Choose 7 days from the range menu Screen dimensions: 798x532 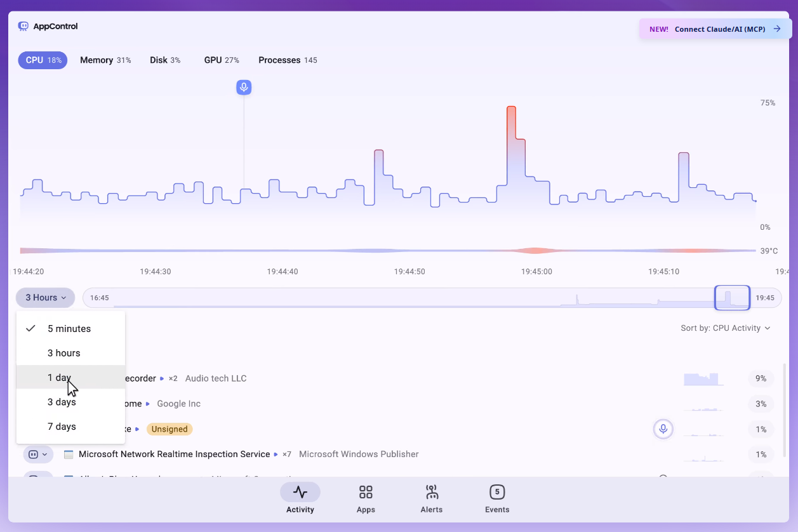pos(70,427)
